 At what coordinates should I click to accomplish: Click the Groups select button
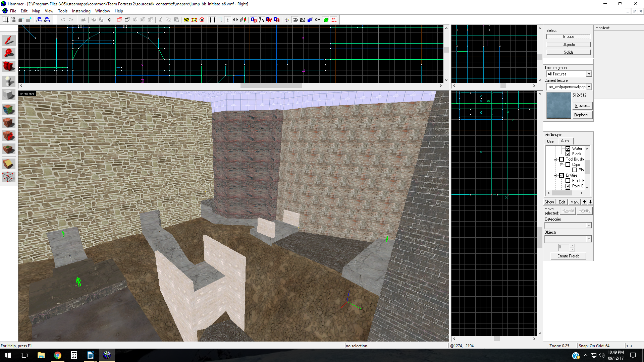(x=568, y=37)
